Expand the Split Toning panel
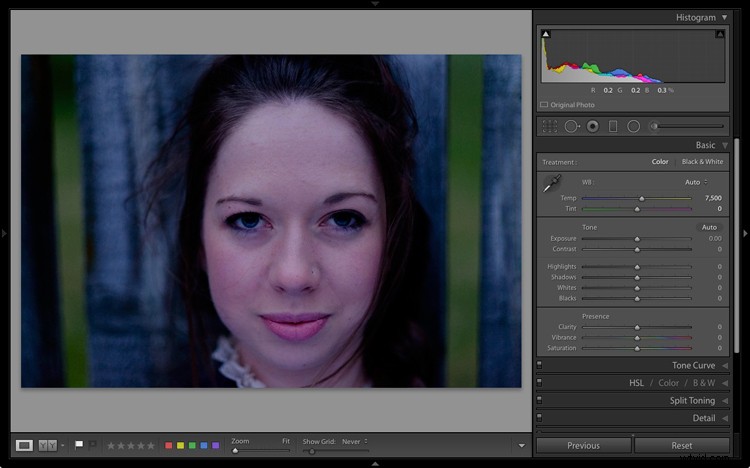Image resolution: width=750 pixels, height=468 pixels. coord(725,401)
